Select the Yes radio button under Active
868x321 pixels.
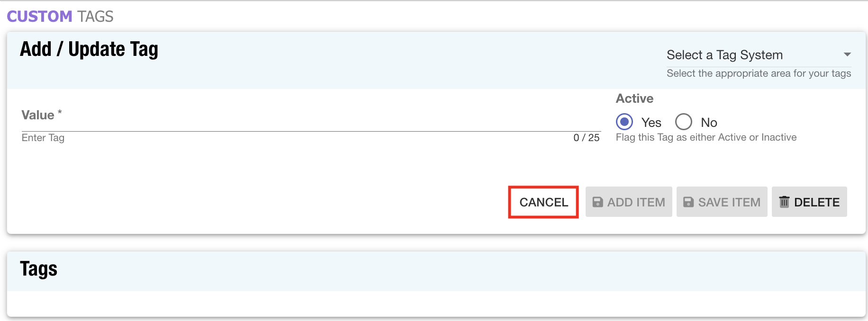pyautogui.click(x=624, y=122)
